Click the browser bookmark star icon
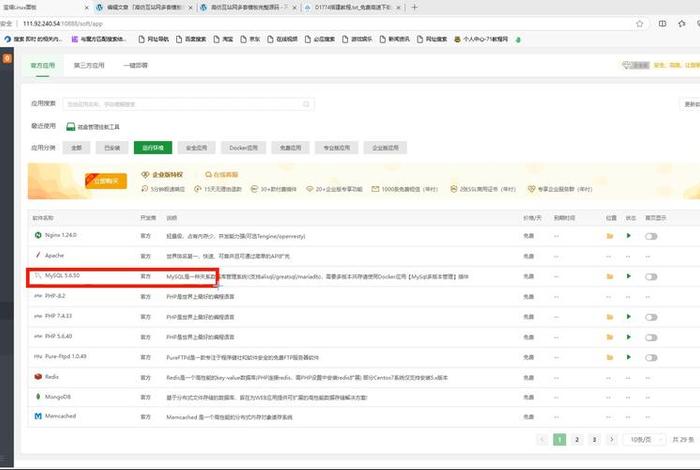The image size is (700, 470). (639, 24)
